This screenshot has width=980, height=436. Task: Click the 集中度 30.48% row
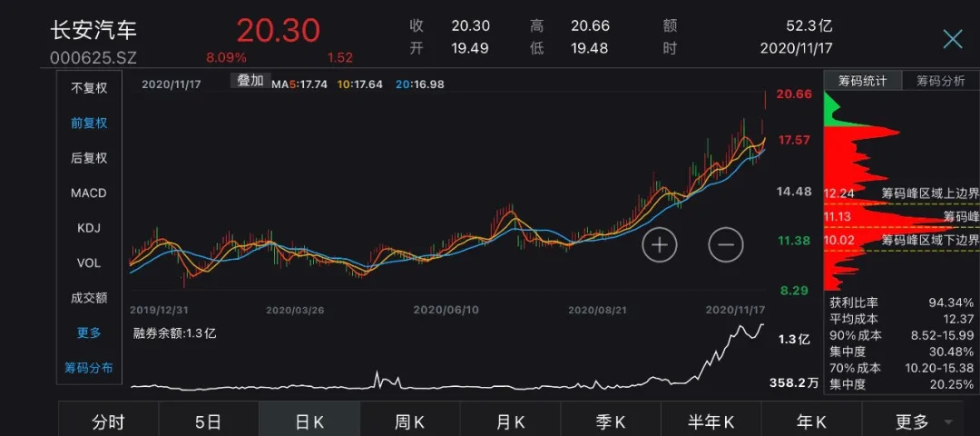point(901,352)
